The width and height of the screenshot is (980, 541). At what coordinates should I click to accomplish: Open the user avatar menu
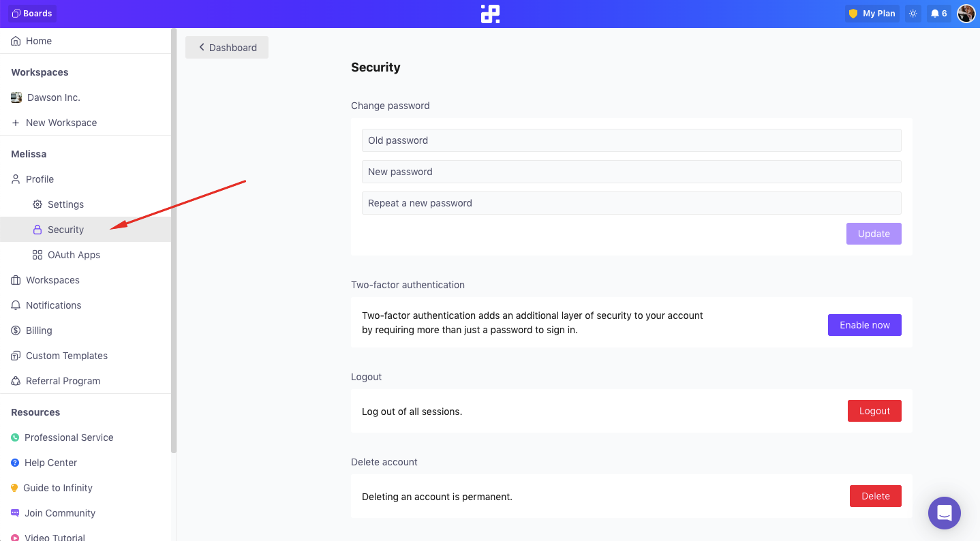966,14
